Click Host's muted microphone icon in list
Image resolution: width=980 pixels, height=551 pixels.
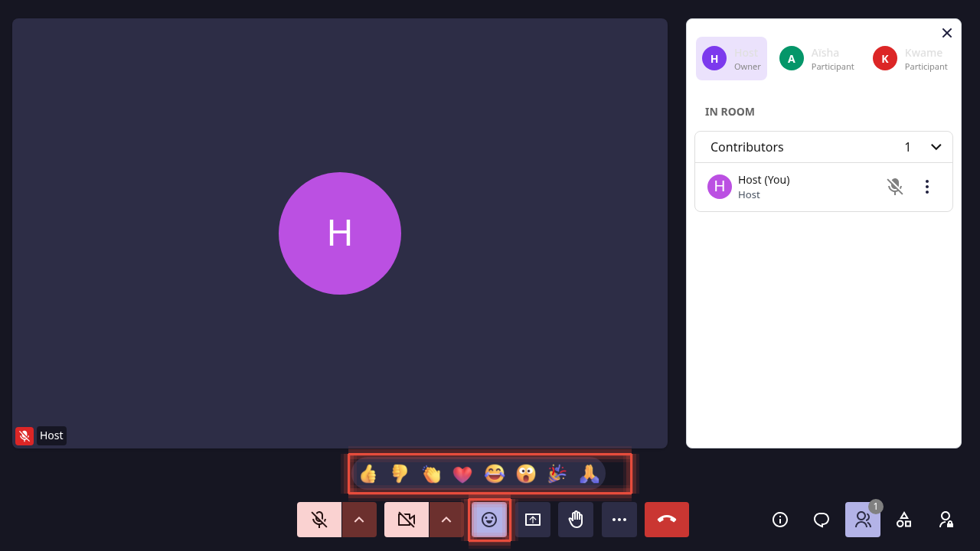(x=895, y=187)
